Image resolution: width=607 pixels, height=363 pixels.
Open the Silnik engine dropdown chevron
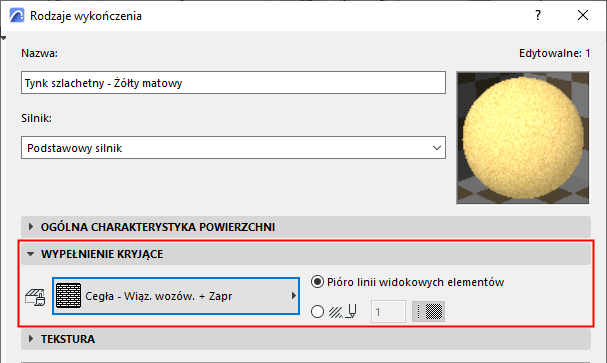(437, 148)
